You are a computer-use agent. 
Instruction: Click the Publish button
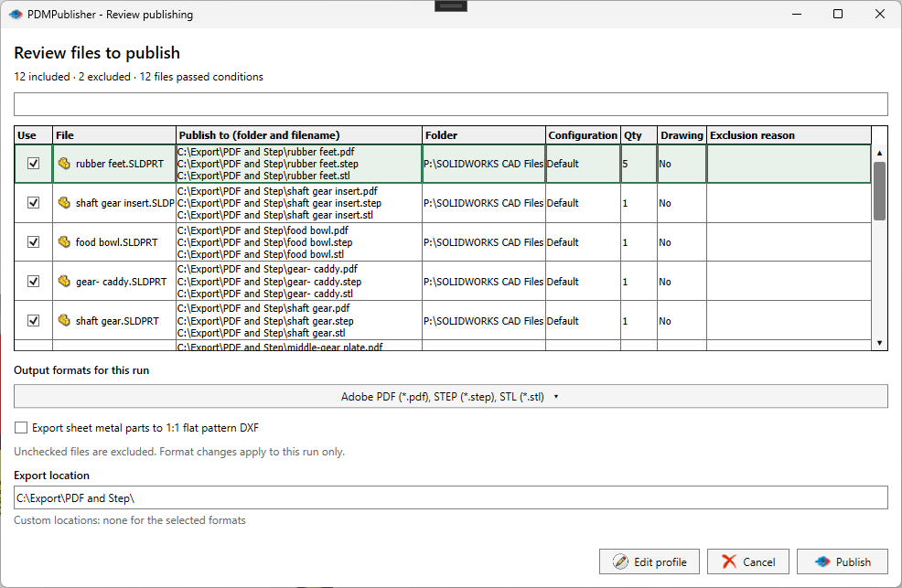click(843, 561)
